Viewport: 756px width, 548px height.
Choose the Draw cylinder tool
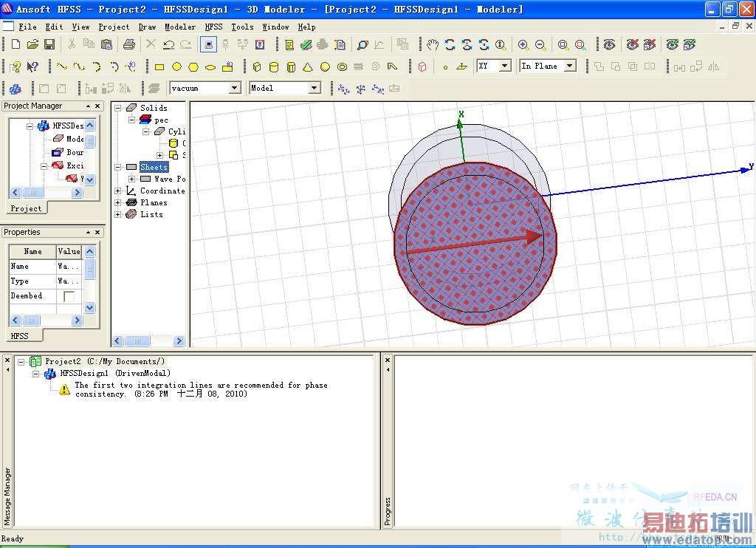[274, 66]
